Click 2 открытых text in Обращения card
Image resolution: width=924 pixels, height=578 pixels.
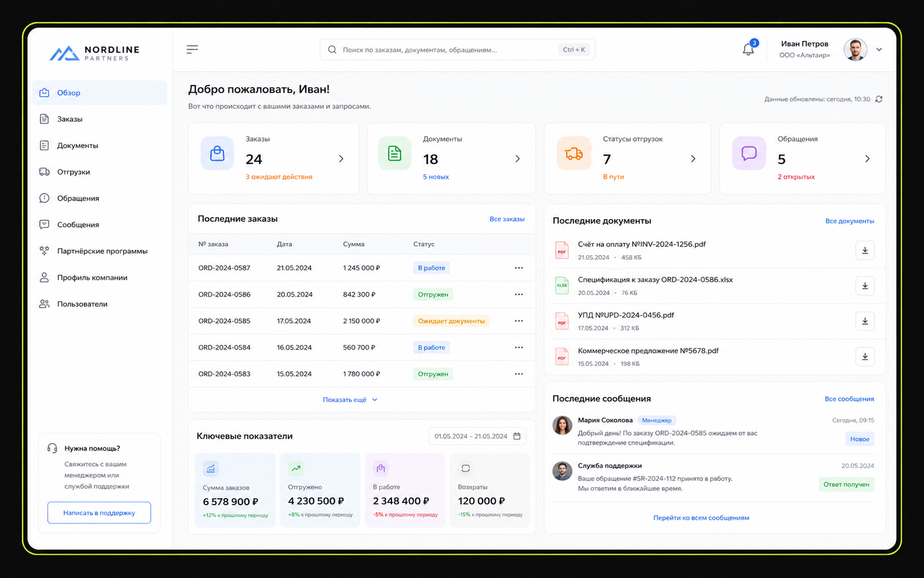796,177
